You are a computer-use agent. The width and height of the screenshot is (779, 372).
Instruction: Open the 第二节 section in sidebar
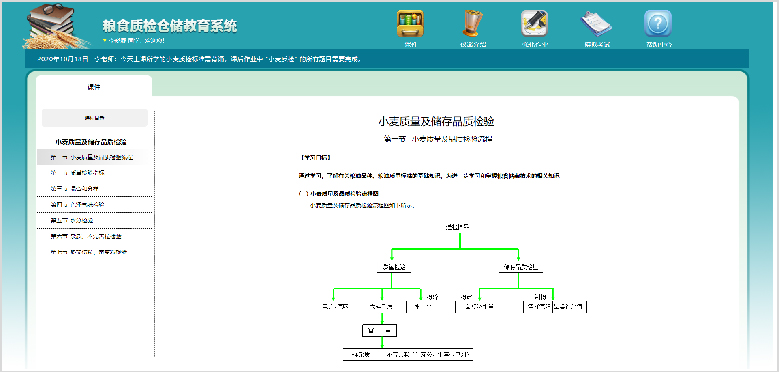coord(77,173)
